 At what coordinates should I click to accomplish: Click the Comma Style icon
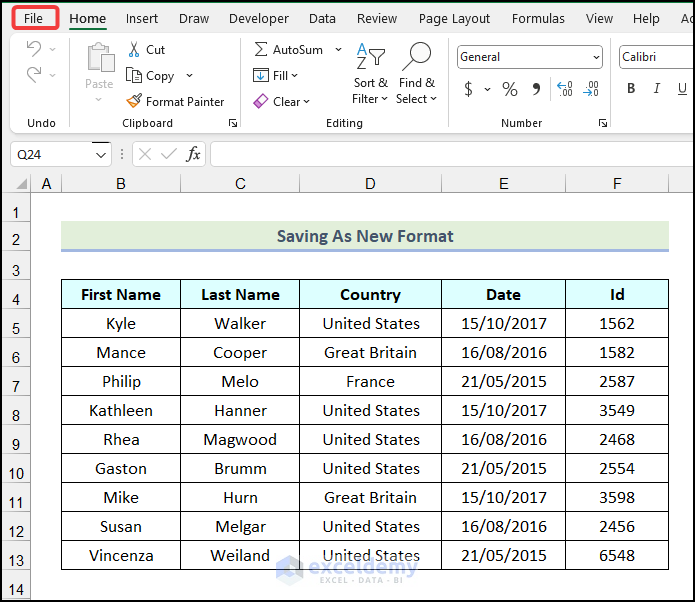click(x=537, y=90)
